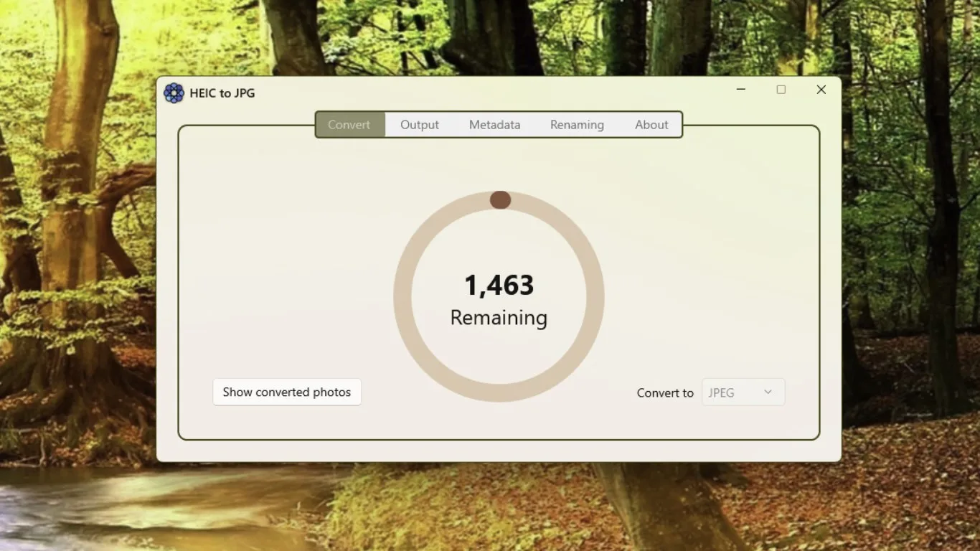Close the HEIC to JPG window
Image resolution: width=980 pixels, height=551 pixels.
coord(821,90)
